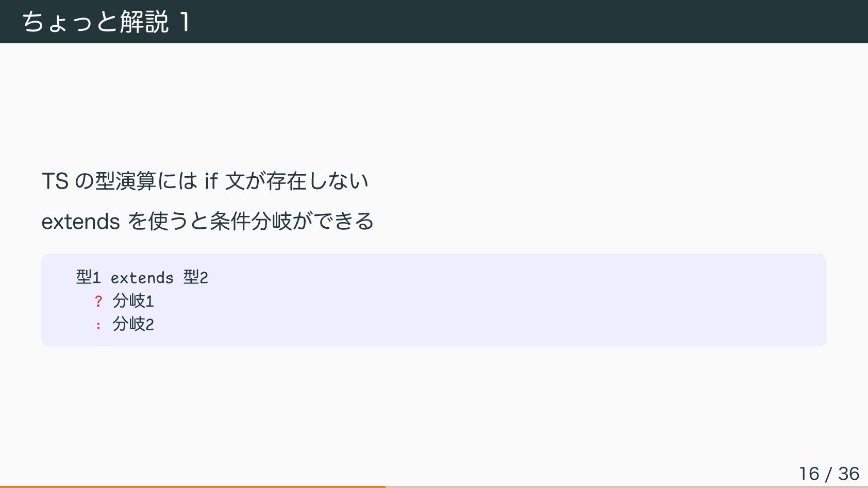The width and height of the screenshot is (868, 488).
Task: Click the unfilled part of the bottom progress bar
Action: pos(627,486)
